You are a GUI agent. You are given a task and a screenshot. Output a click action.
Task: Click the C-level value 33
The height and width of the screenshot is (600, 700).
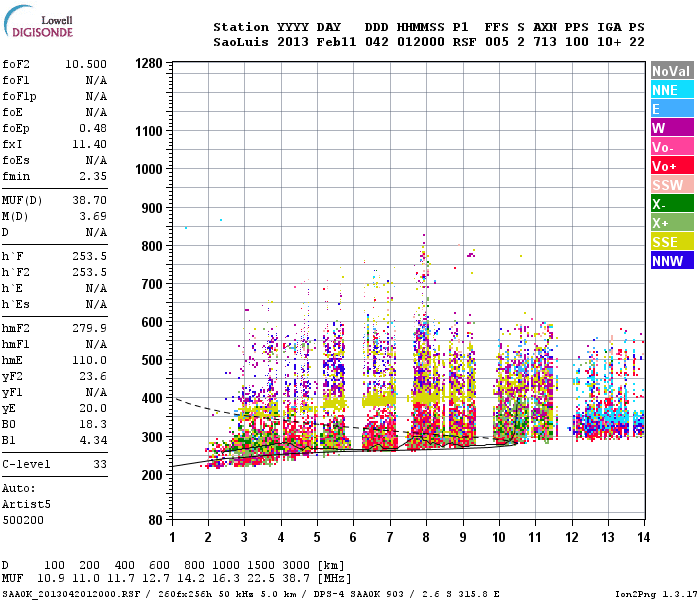click(x=100, y=464)
